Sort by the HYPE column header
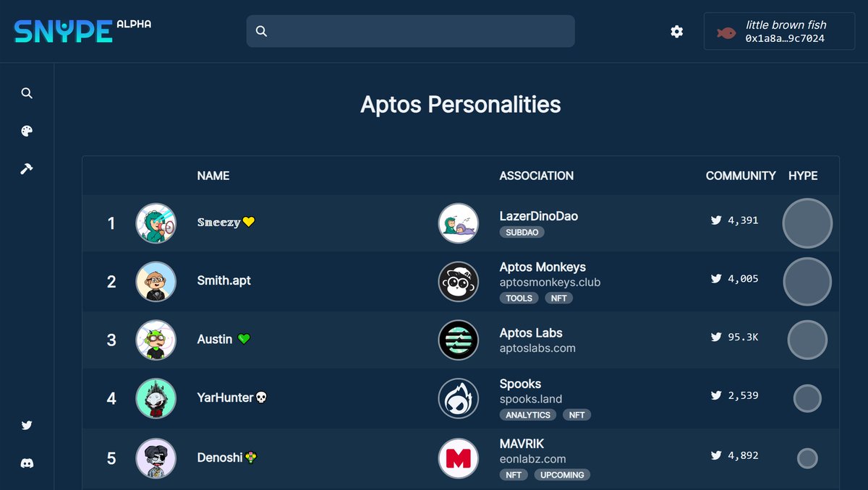Image resolution: width=868 pixels, height=490 pixels. [x=803, y=176]
